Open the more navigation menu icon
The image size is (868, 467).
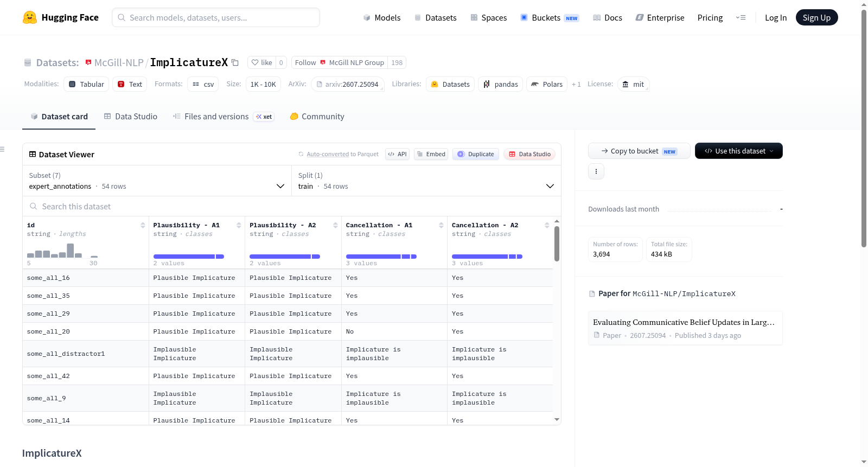click(741, 17)
